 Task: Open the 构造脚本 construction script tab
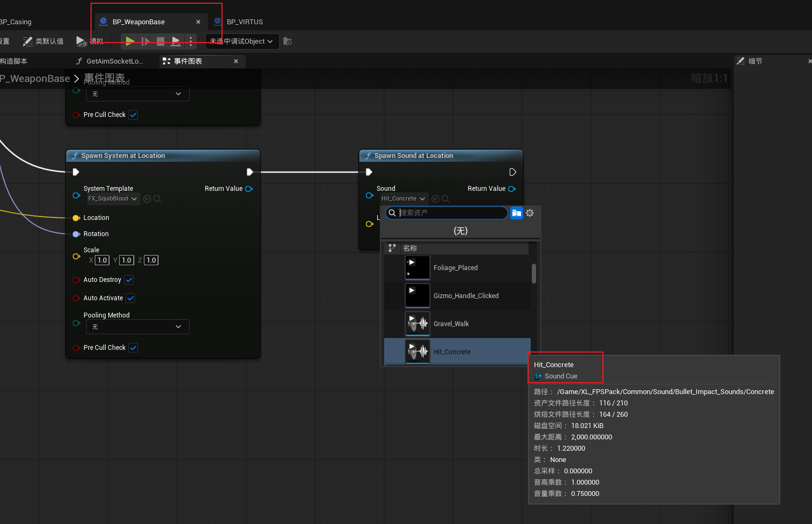(x=13, y=61)
